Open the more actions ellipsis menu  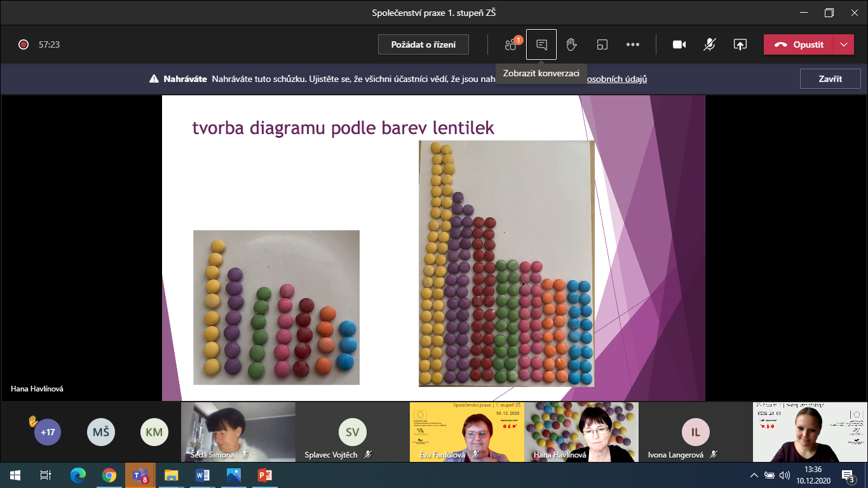click(x=632, y=44)
